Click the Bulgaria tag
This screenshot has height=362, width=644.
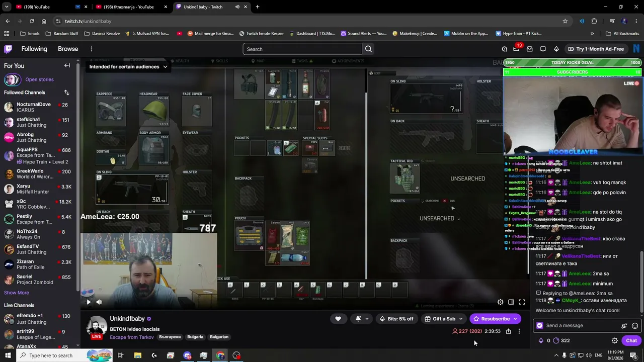(195, 337)
